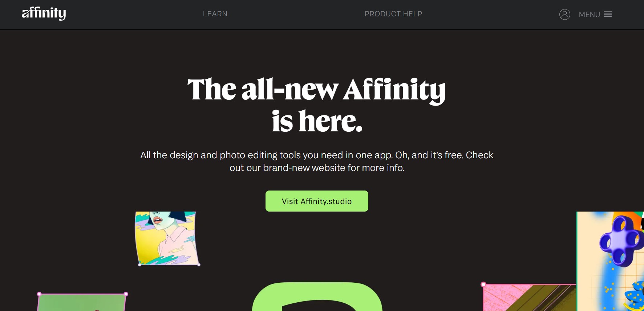Select the woman illustration thumbnail
Viewport: 644px width, 311px height.
[x=166, y=238]
